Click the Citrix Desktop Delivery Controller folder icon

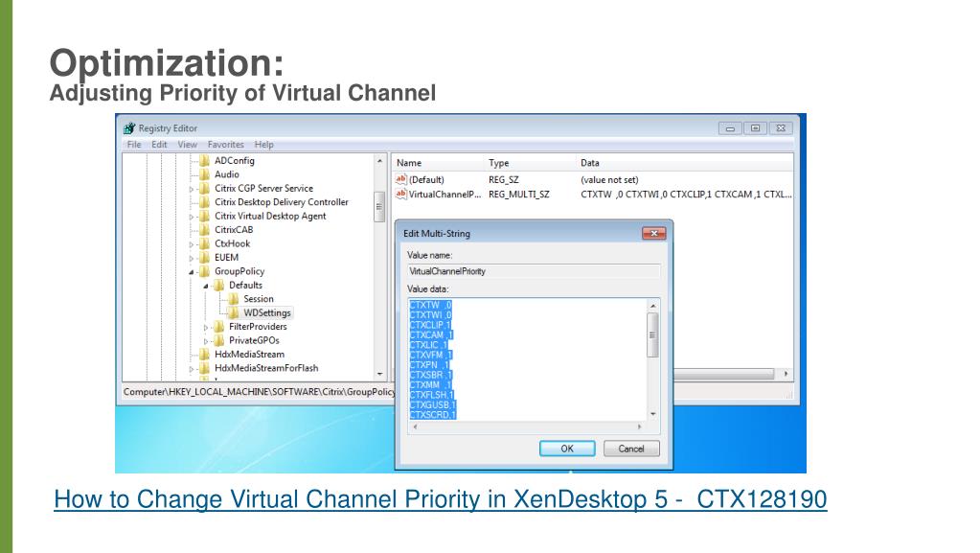click(204, 202)
